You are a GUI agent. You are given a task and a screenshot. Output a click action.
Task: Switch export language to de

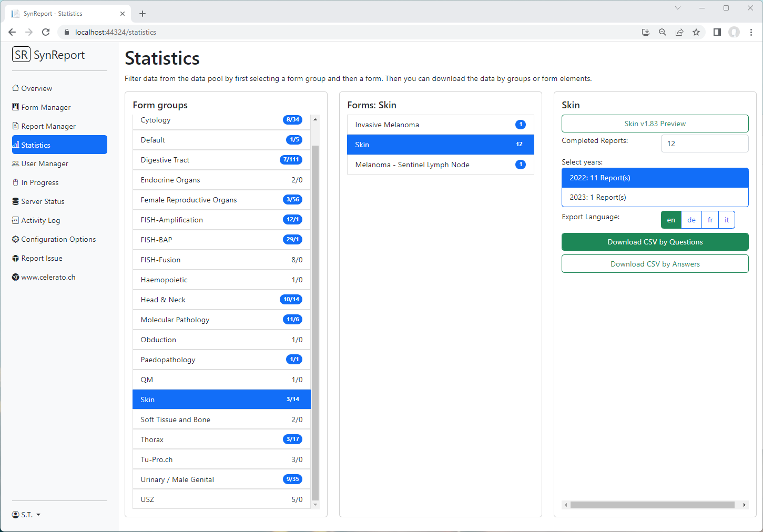[691, 220]
